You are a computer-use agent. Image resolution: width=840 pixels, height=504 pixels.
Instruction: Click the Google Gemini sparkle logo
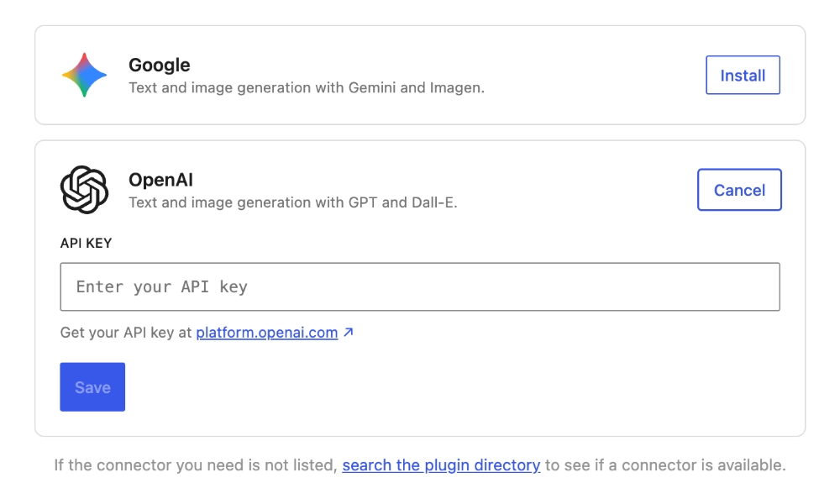84,75
